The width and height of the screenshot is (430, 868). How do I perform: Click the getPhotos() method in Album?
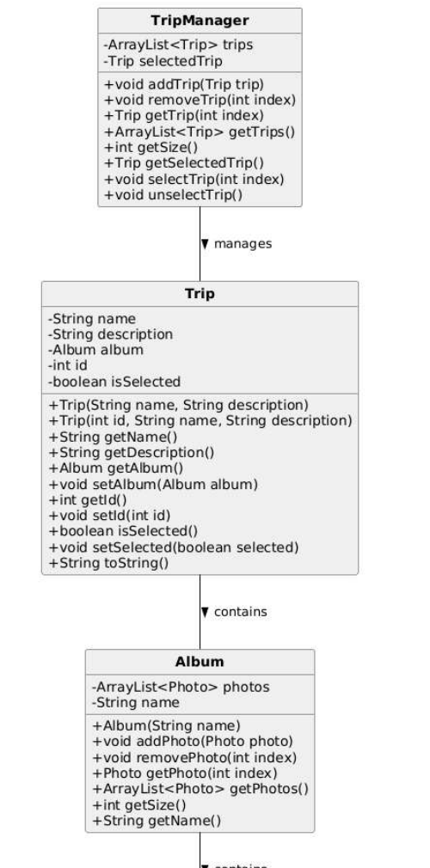tap(200, 789)
